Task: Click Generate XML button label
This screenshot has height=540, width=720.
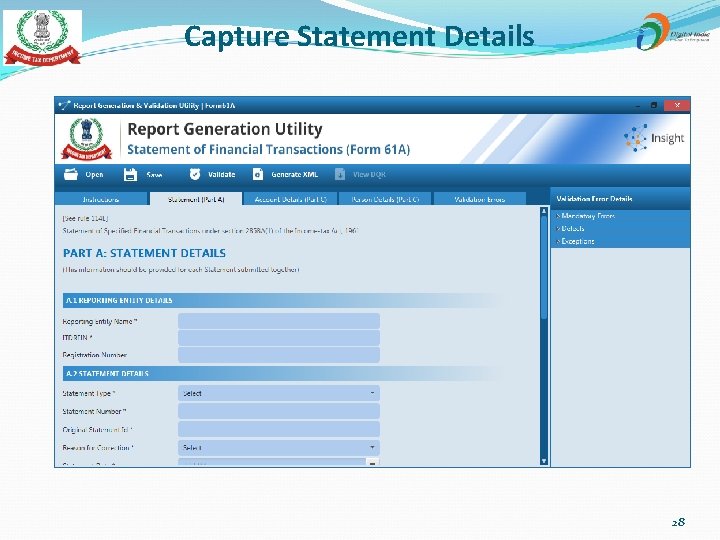Action: coord(294,174)
